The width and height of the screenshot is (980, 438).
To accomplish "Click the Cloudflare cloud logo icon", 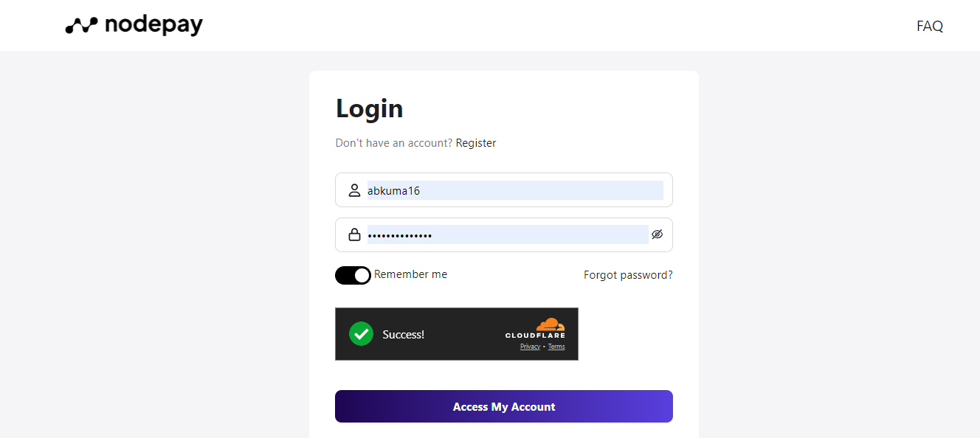I will (x=550, y=324).
